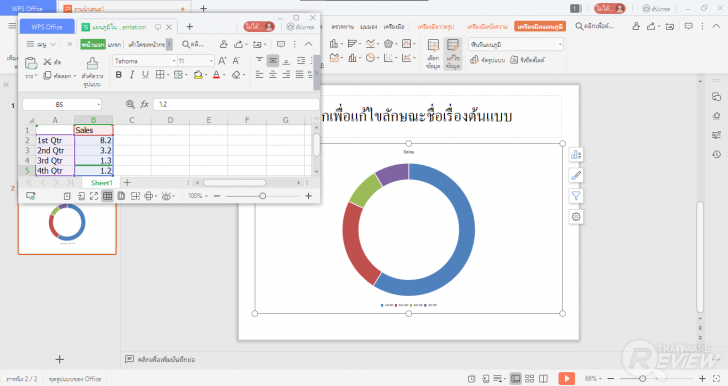Toggle underline formatting in spreadsheet window

point(145,74)
